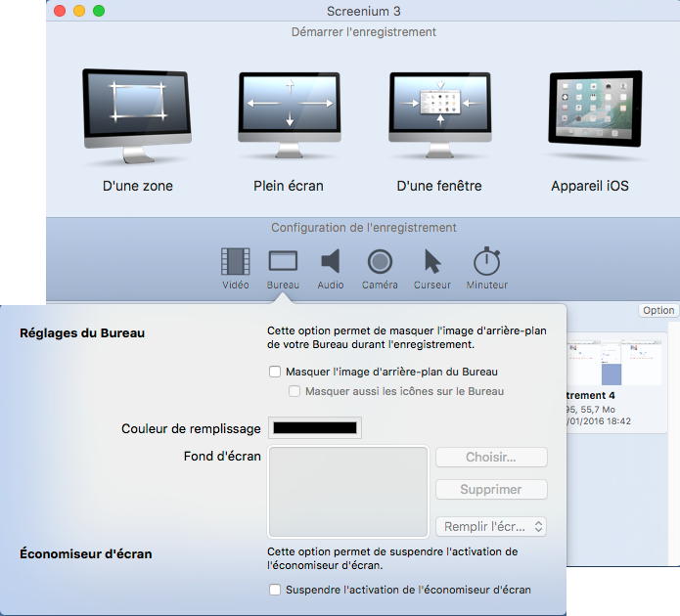680x616 pixels.
Task: Select the recording thumbnail labeled trement 4
Action: 614,364
